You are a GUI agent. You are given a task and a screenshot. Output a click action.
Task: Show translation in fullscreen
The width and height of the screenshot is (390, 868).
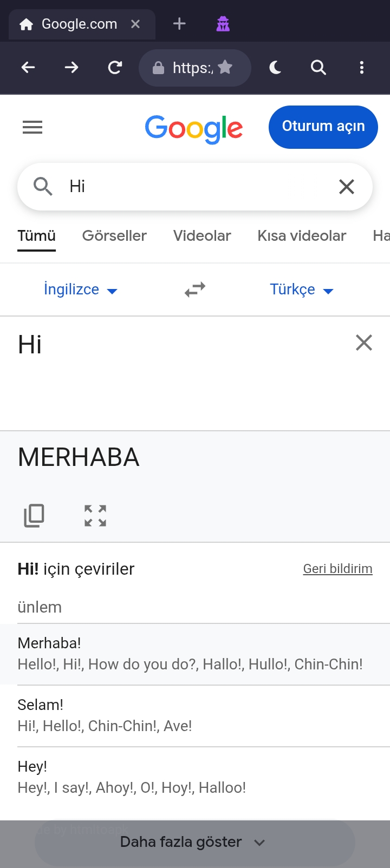[x=95, y=516]
